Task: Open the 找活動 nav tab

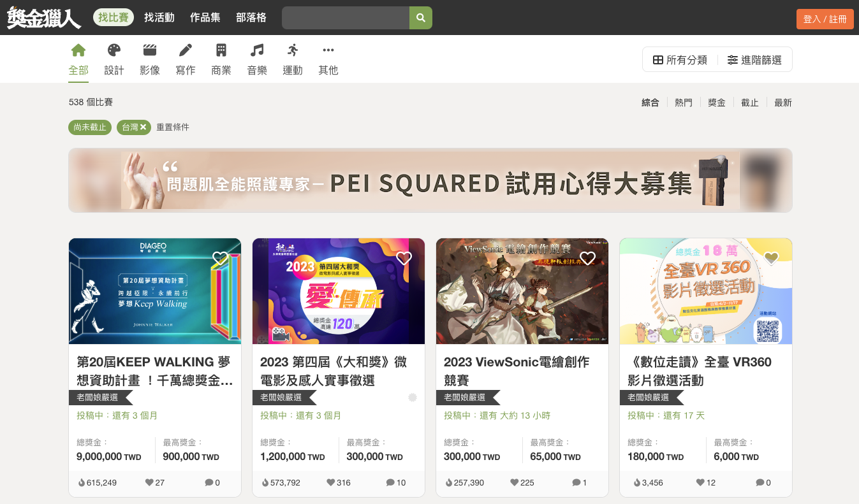Action: pos(159,17)
